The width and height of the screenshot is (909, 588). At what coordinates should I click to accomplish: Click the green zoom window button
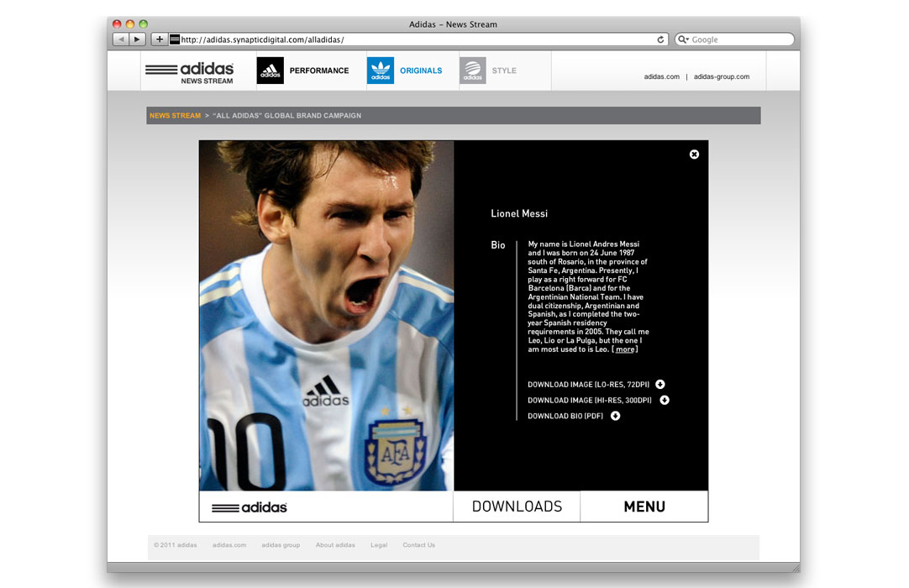tap(143, 24)
